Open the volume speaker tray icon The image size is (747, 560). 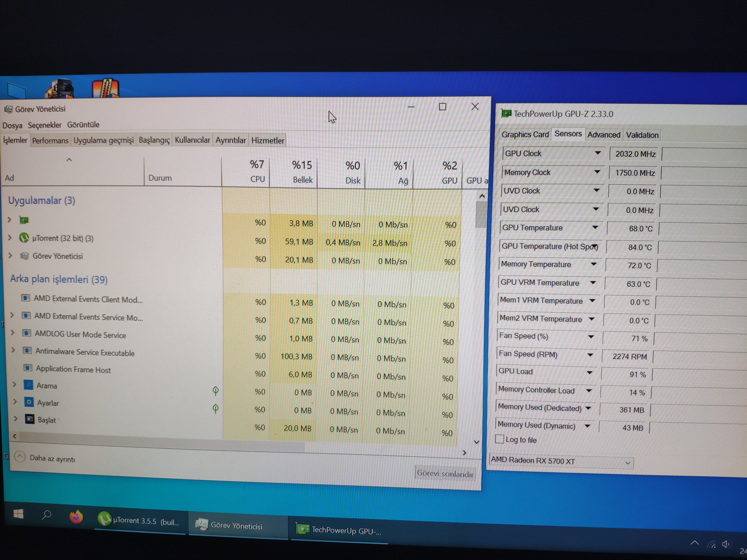(x=726, y=544)
